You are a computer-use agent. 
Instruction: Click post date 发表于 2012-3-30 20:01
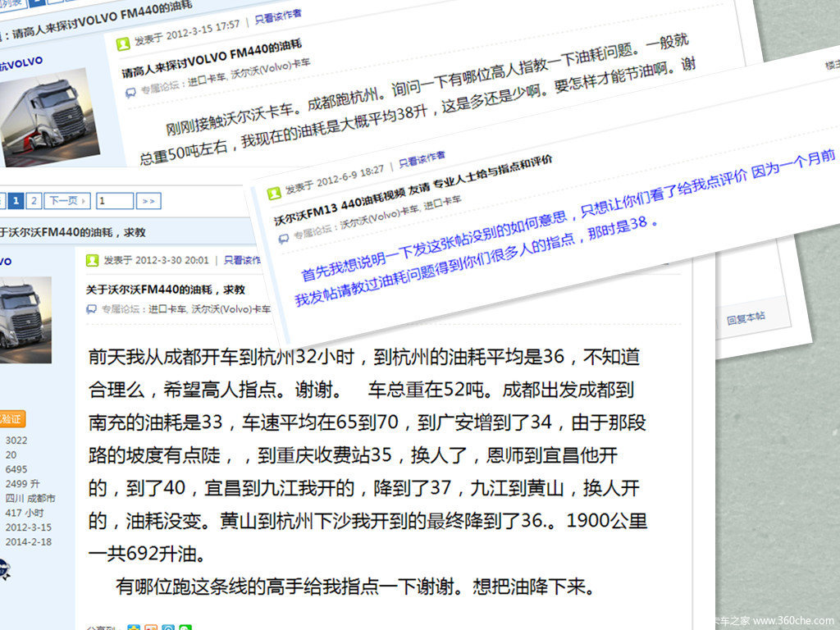(x=156, y=260)
